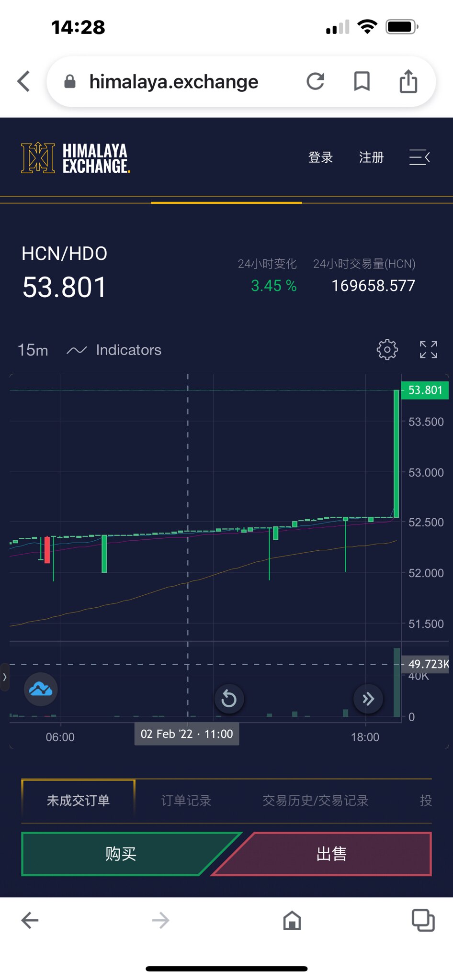Expand the left drawing toolbar arrow
The height and width of the screenshot is (980, 453).
click(x=5, y=677)
